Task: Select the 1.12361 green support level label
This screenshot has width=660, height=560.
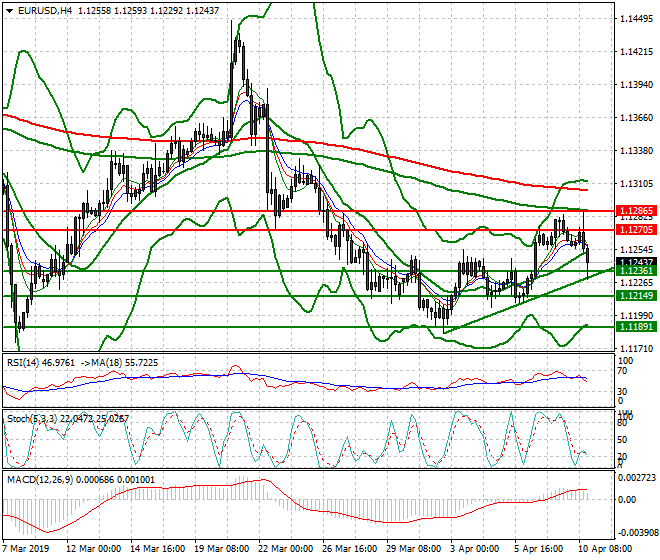Action: (x=636, y=271)
